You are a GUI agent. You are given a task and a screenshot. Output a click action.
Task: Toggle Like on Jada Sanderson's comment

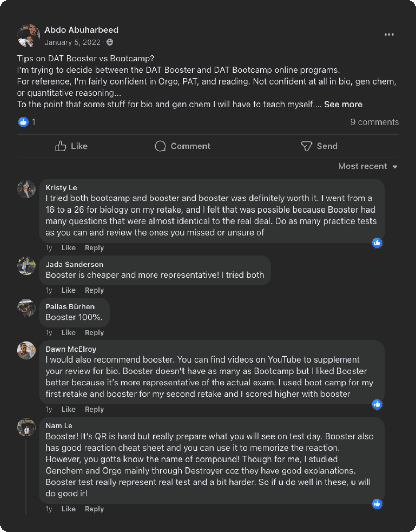coord(68,290)
